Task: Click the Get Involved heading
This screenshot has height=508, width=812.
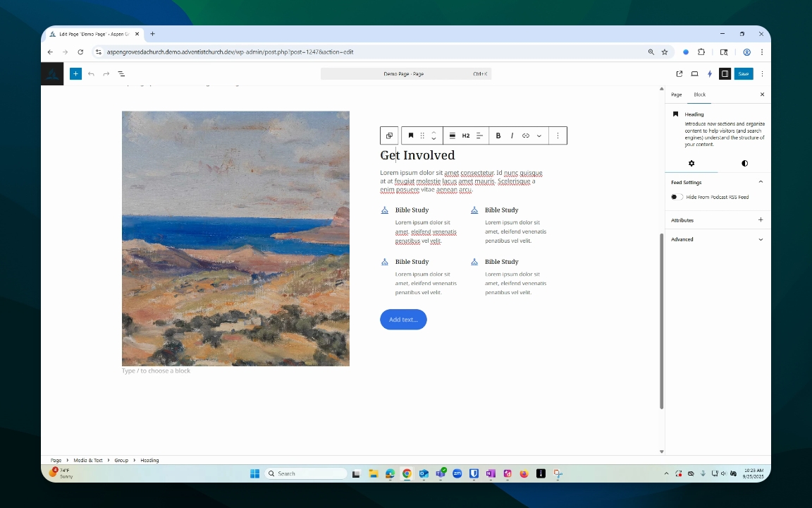Action: point(417,155)
